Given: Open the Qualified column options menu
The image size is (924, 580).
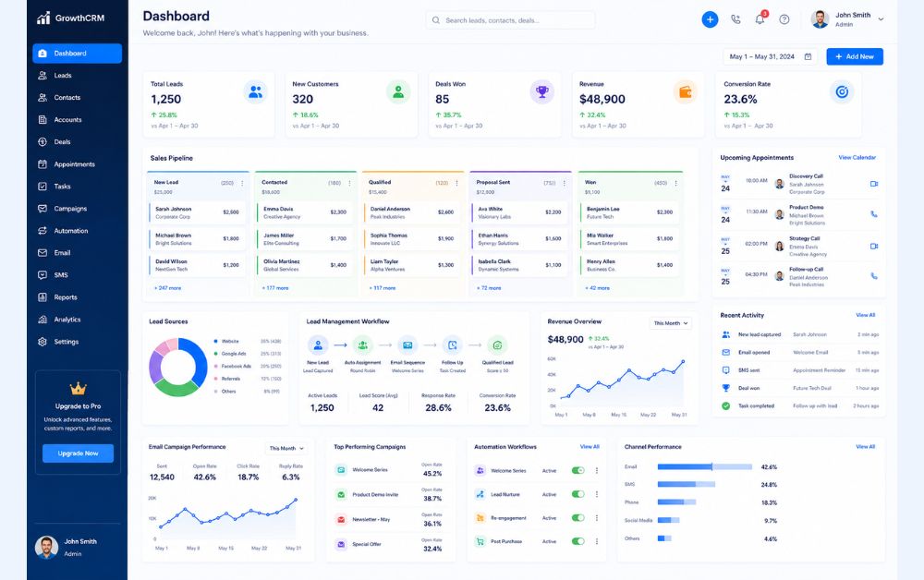Looking at the screenshot, I should [x=456, y=183].
